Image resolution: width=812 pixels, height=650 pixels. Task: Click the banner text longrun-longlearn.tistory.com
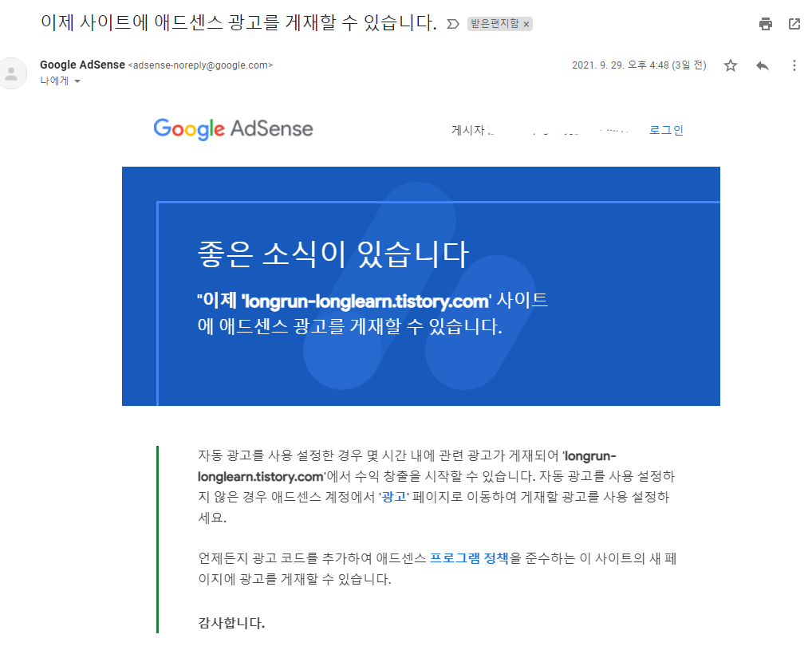pyautogui.click(x=365, y=301)
